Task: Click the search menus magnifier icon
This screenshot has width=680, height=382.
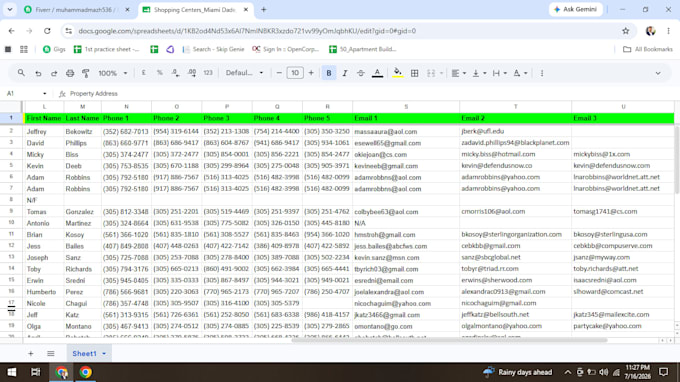Action: pos(21,73)
